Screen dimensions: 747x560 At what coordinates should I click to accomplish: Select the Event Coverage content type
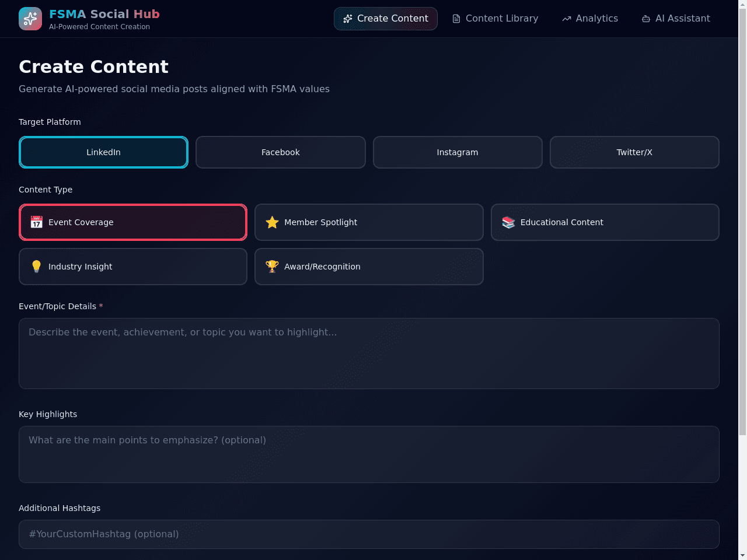[x=133, y=222]
